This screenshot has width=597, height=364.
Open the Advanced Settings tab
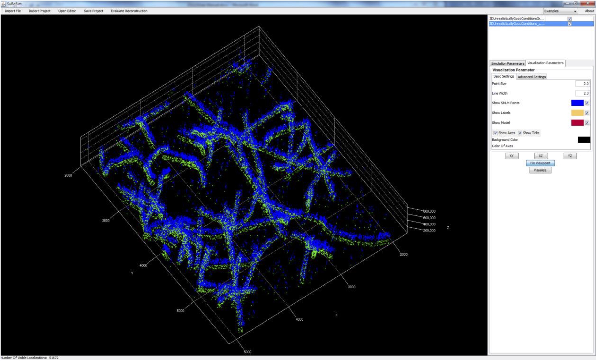532,77
